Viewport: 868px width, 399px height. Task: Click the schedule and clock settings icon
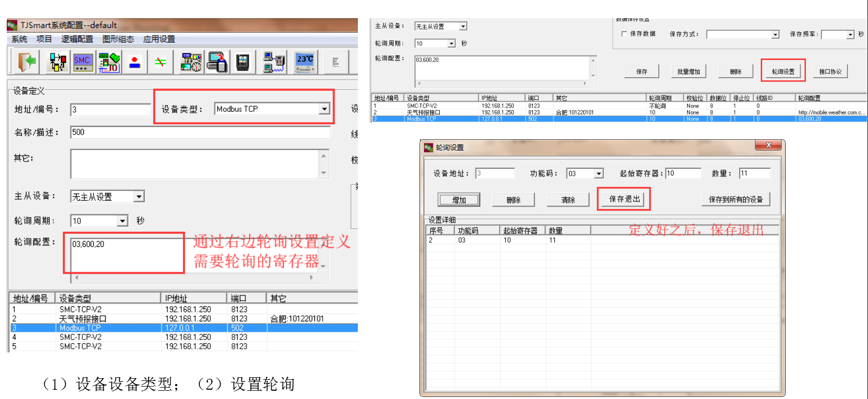pos(191,62)
